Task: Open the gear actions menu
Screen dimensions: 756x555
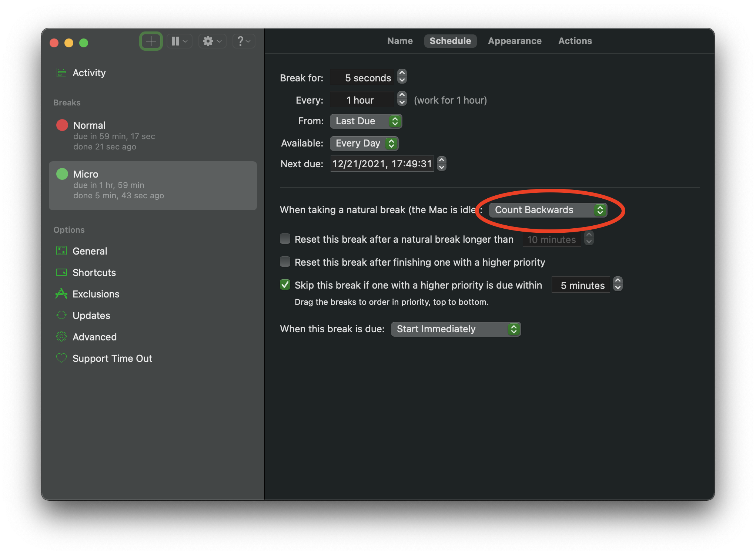Action: click(x=212, y=41)
